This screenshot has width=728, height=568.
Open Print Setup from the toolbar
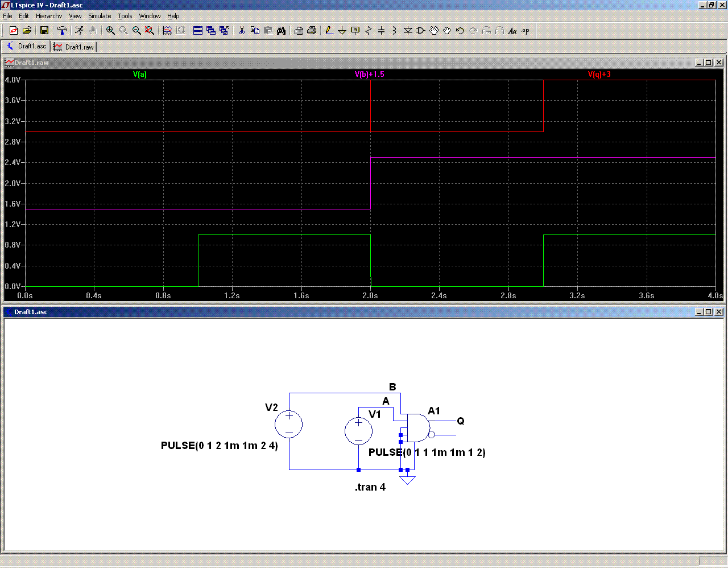[299, 31]
